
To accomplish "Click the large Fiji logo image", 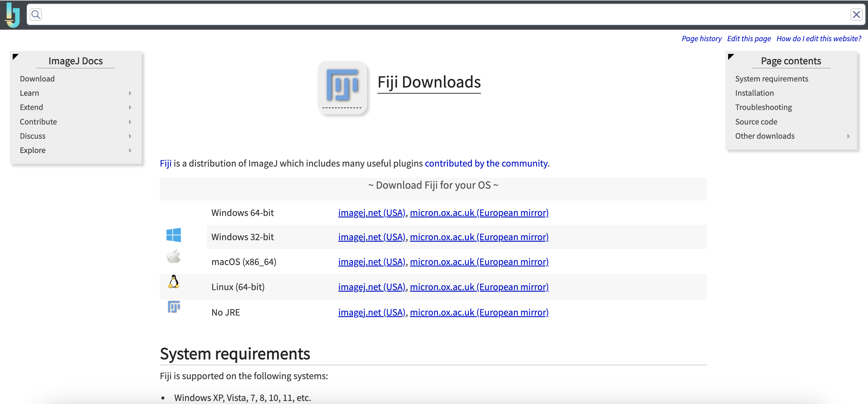I will pyautogui.click(x=342, y=87).
